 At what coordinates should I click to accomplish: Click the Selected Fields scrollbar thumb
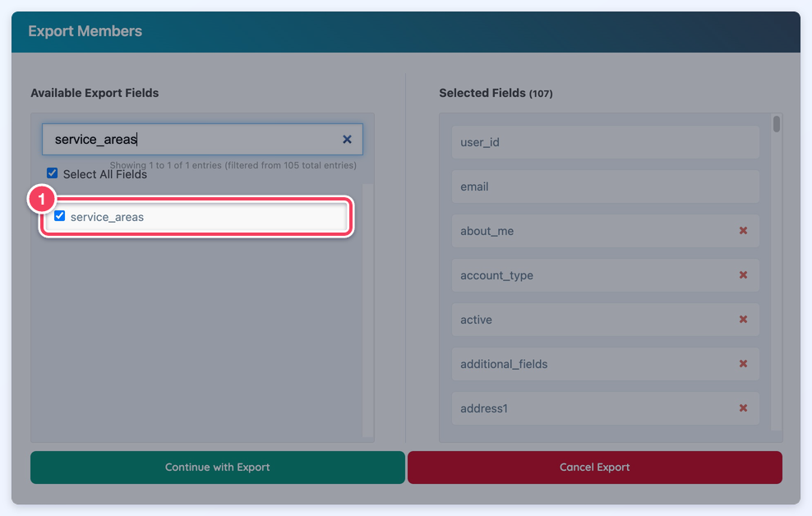[777, 124]
